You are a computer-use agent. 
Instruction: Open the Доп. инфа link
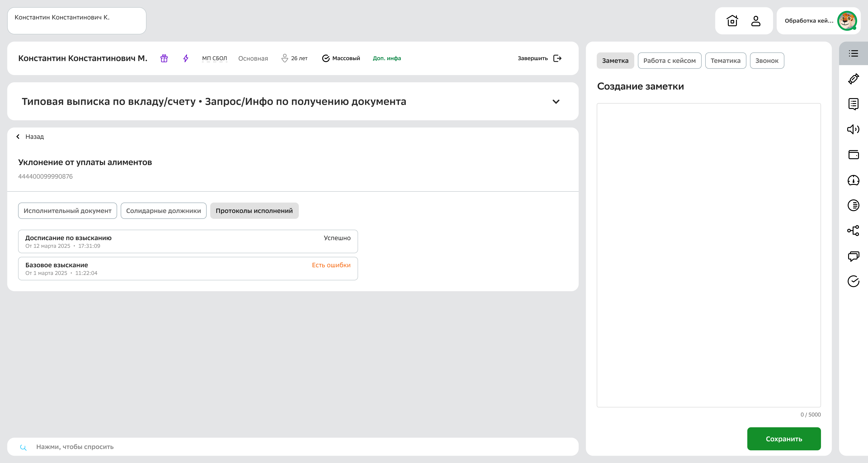pos(387,58)
